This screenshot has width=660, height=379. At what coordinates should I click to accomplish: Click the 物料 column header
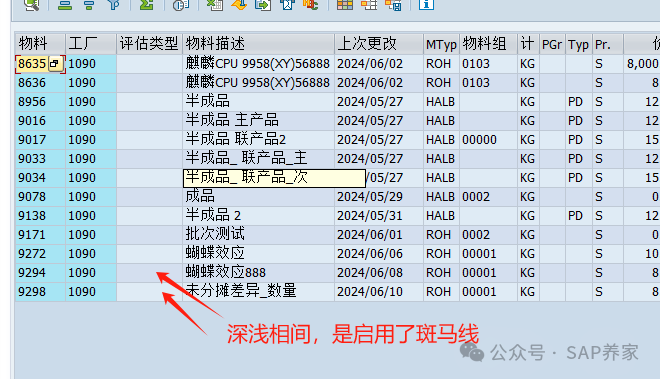(x=40, y=44)
